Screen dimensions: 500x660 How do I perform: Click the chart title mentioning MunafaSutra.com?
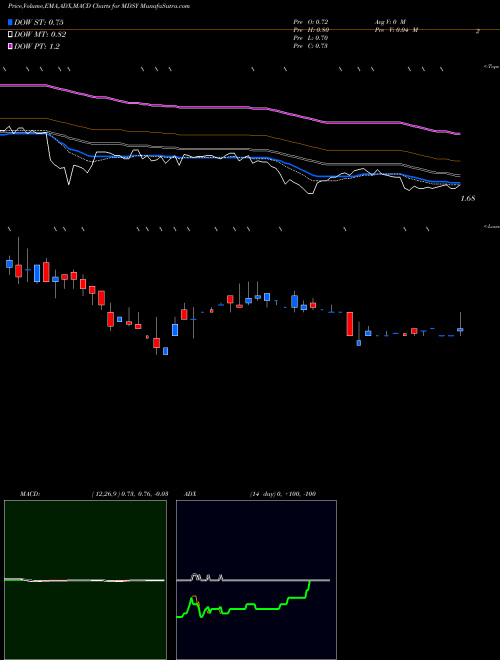click(98, 6)
